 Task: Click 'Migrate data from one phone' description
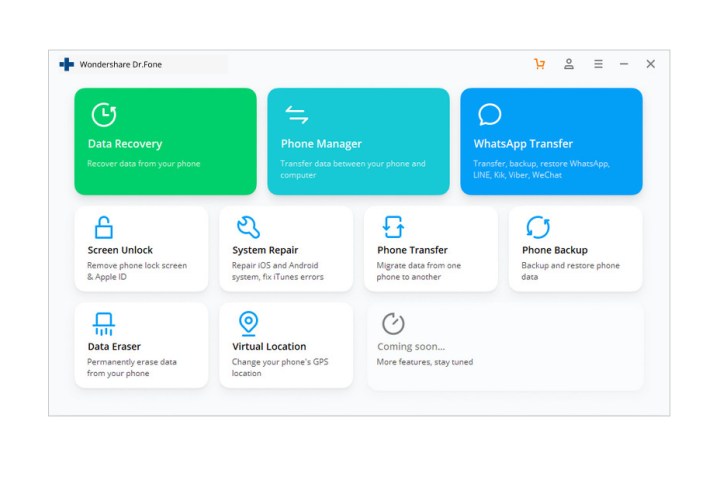coord(418,271)
